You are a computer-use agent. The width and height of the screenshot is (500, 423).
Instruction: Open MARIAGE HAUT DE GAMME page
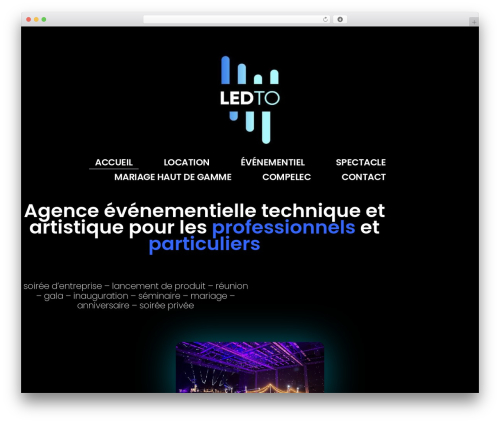(x=173, y=177)
